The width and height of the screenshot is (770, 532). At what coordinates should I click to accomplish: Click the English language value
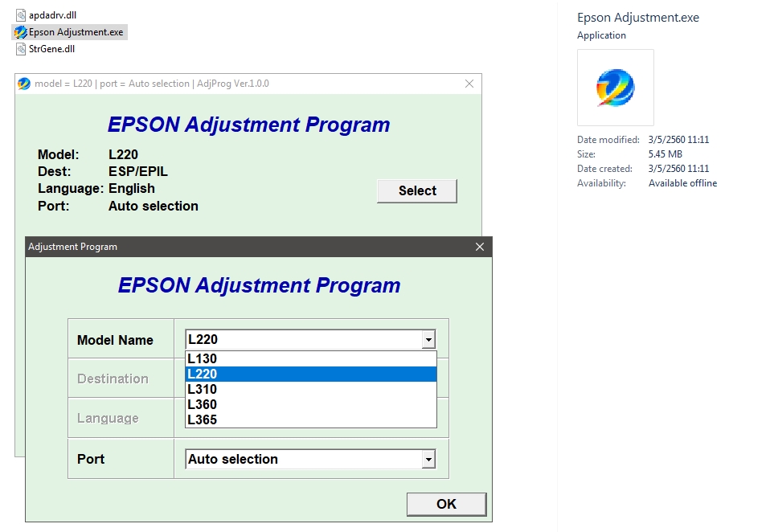[132, 189]
